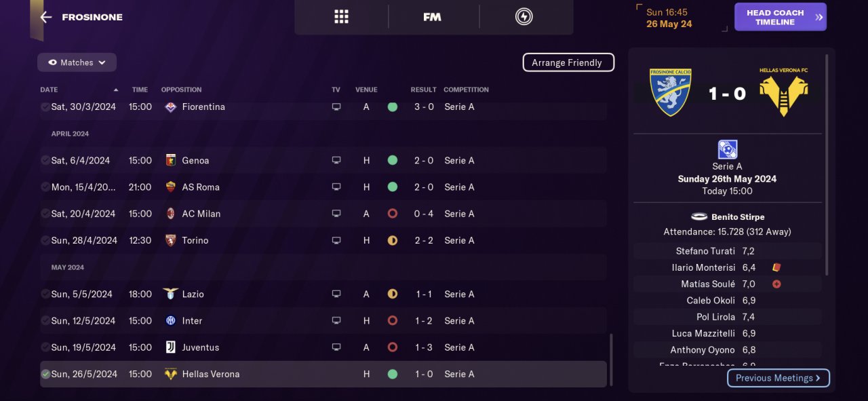
Task: Click the Hellas Verona club crest
Action: (x=783, y=92)
